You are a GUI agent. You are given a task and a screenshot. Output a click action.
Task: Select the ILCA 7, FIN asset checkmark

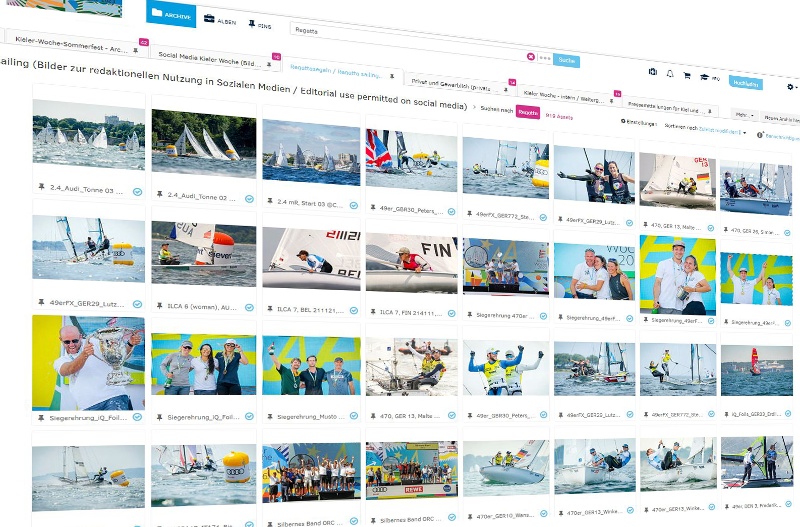452,313
